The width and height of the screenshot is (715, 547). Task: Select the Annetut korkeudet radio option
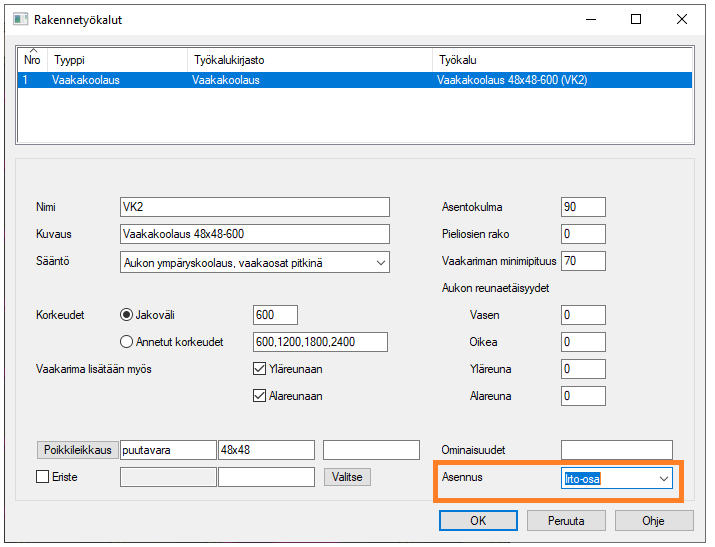[x=127, y=342]
